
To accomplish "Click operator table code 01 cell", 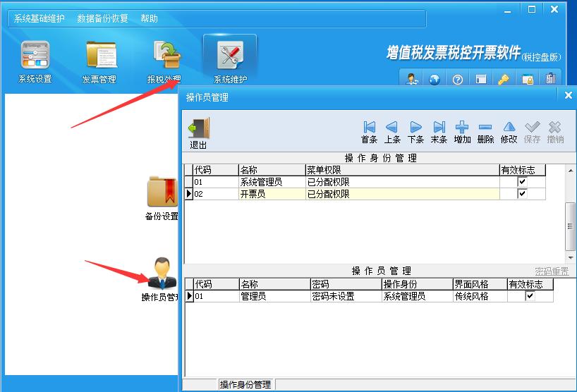I will [x=217, y=296].
